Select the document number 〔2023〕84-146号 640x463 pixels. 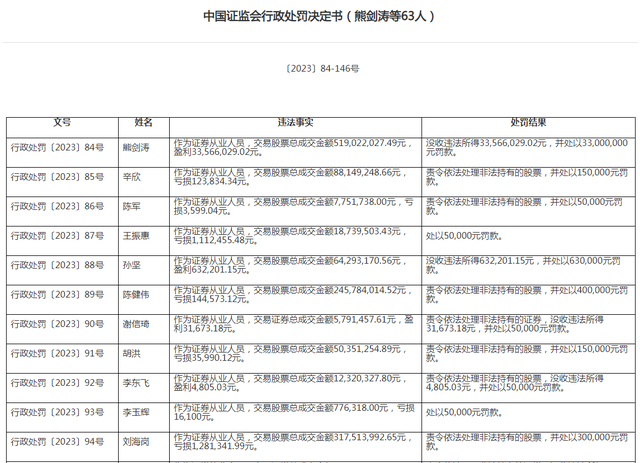coord(322,69)
